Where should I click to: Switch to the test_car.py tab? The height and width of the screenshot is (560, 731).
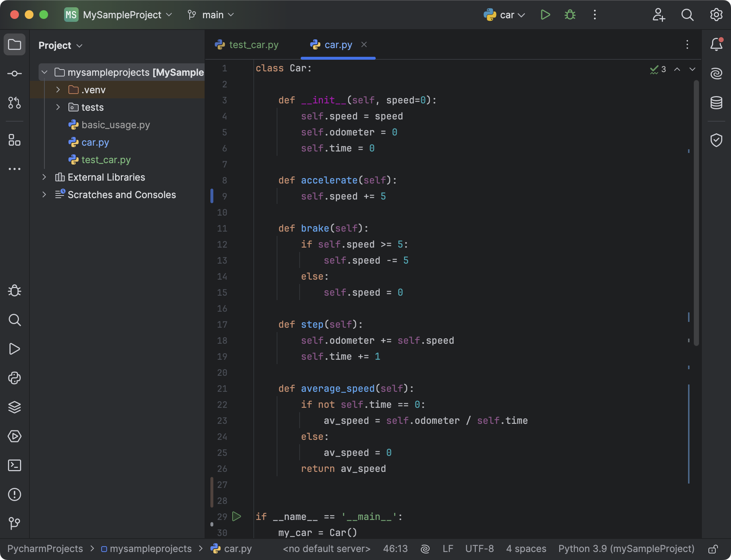[253, 44]
